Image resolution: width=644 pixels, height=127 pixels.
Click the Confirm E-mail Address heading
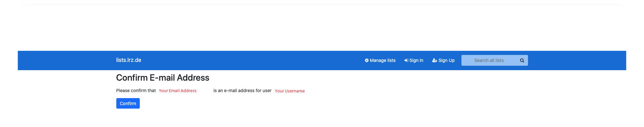point(163,78)
